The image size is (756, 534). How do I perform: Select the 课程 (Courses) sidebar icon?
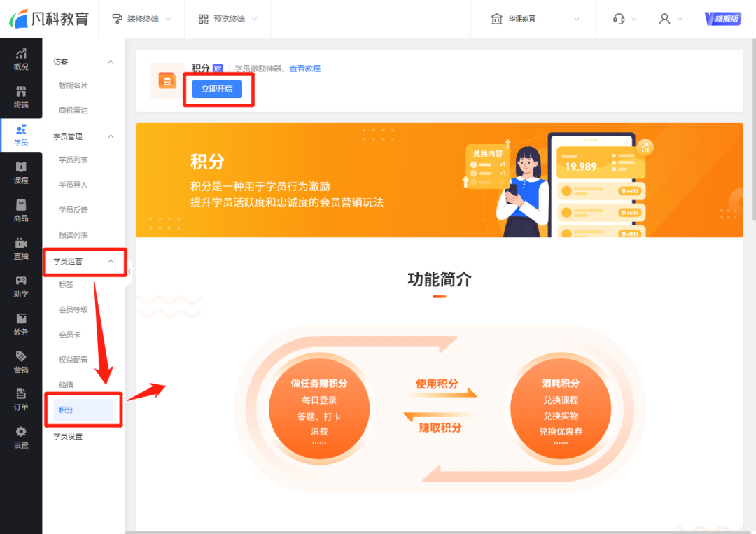coord(21,174)
